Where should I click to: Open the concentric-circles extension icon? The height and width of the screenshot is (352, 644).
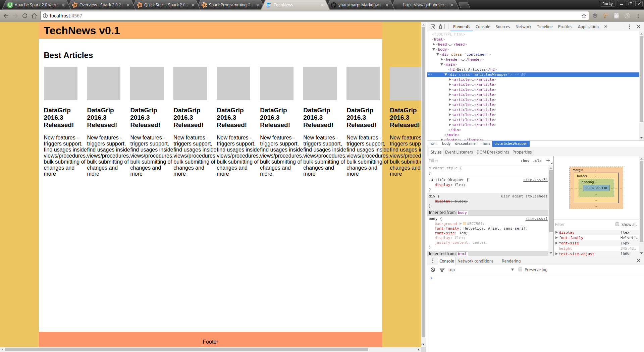(x=627, y=16)
